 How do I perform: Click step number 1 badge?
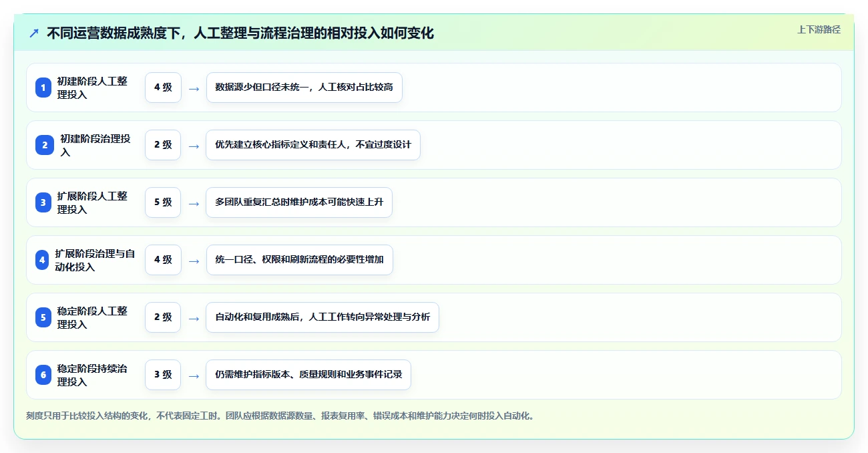43,88
